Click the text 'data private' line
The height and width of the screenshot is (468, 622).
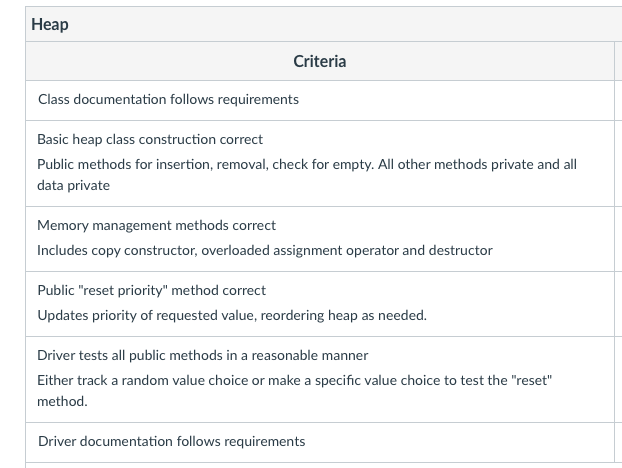click(73, 185)
